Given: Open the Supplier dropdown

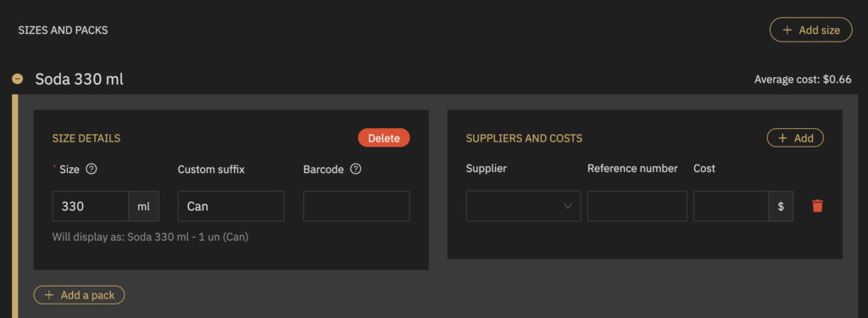Looking at the screenshot, I should point(523,206).
